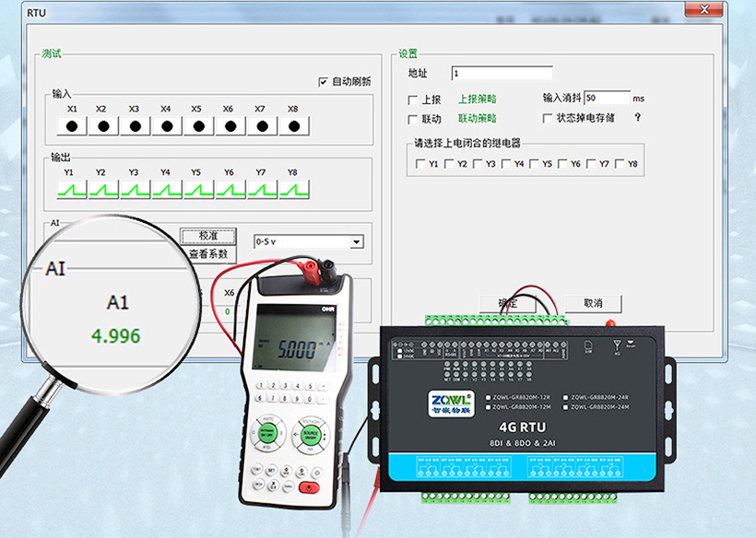The image size is (756, 538).
Task: Click the 取消 cancel button
Action: [x=593, y=303]
